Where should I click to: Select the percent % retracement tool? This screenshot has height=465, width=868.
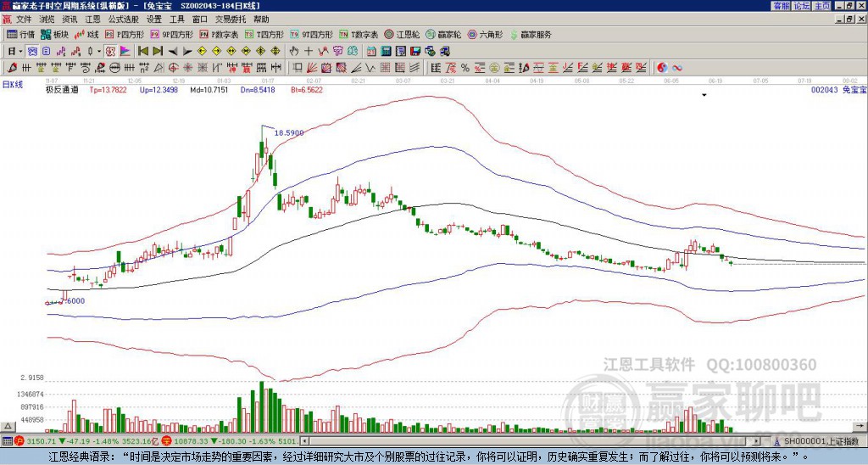(465, 68)
